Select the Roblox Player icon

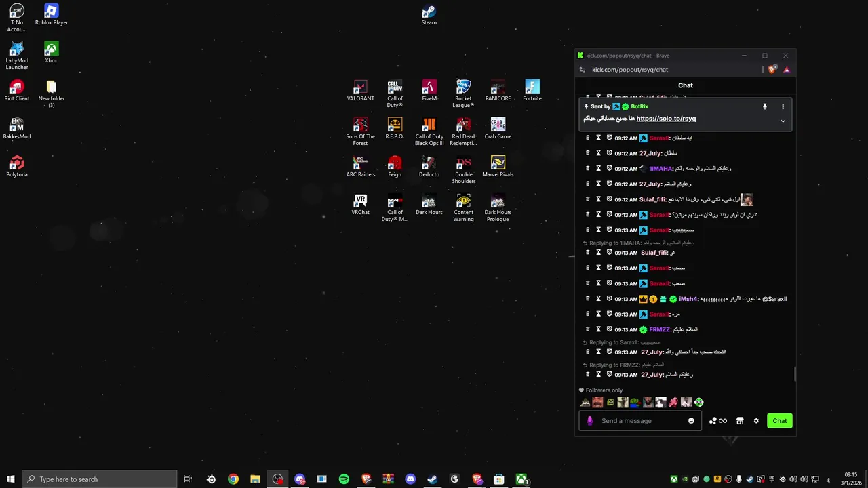tap(52, 15)
